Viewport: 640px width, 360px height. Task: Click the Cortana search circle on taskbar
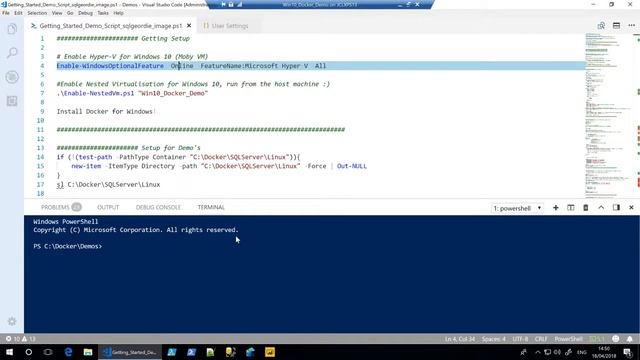point(29,352)
